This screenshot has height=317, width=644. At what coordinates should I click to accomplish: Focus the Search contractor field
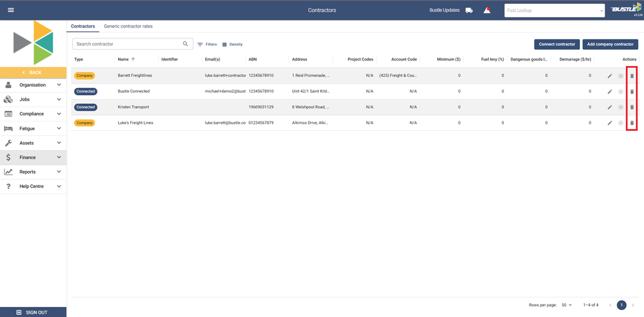point(133,44)
